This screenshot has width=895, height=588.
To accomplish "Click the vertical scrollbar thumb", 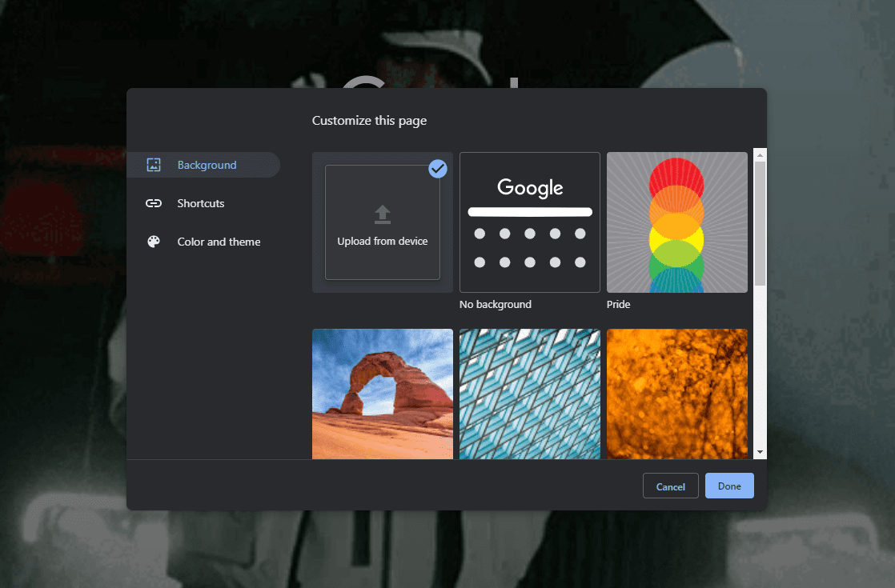I will point(760,223).
